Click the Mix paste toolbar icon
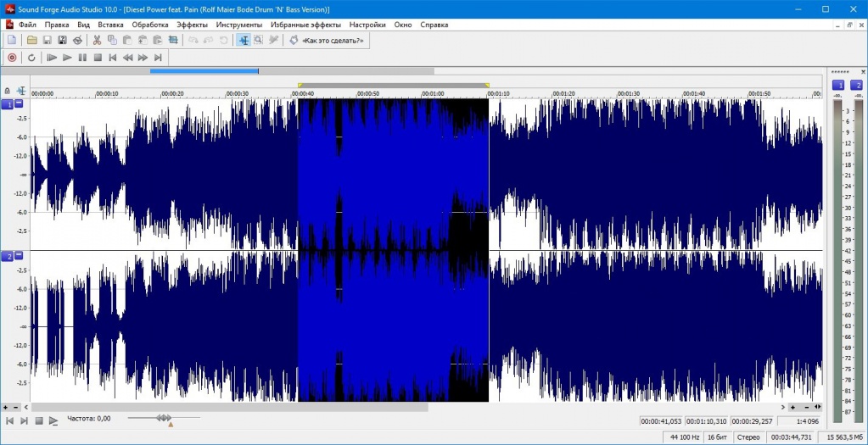 coord(143,40)
